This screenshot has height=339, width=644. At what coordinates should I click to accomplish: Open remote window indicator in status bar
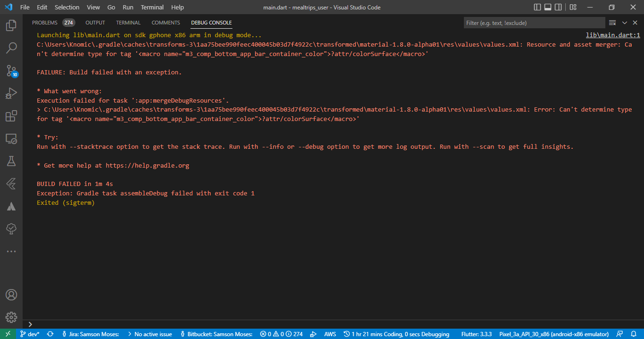click(x=8, y=334)
